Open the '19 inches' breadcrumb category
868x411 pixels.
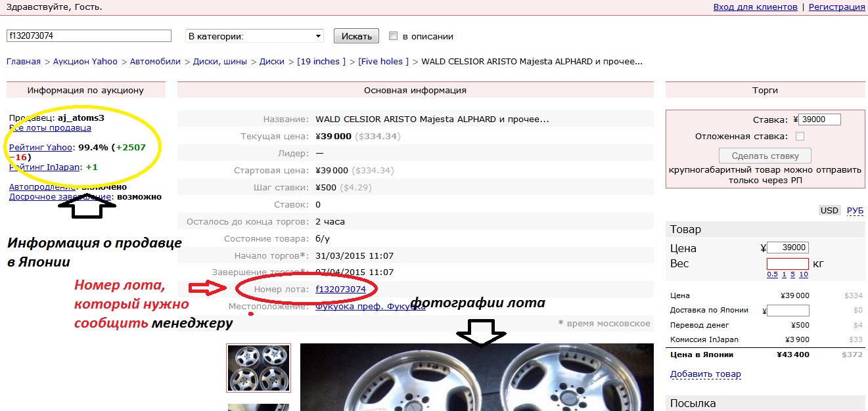tap(321, 62)
